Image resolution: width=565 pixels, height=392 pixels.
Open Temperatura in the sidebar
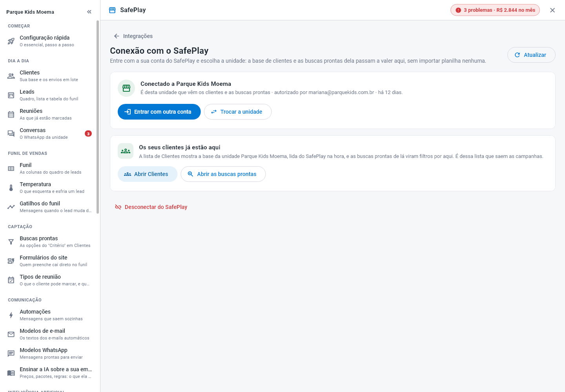[49, 188]
